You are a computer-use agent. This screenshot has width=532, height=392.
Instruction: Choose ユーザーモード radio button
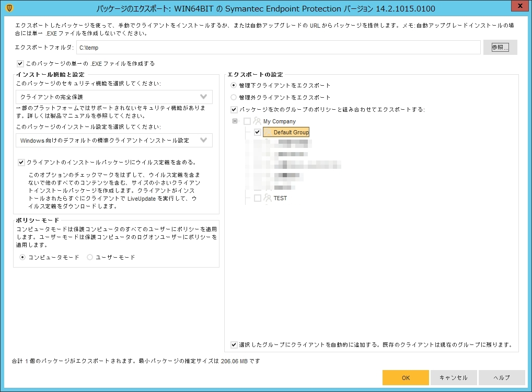click(90, 257)
